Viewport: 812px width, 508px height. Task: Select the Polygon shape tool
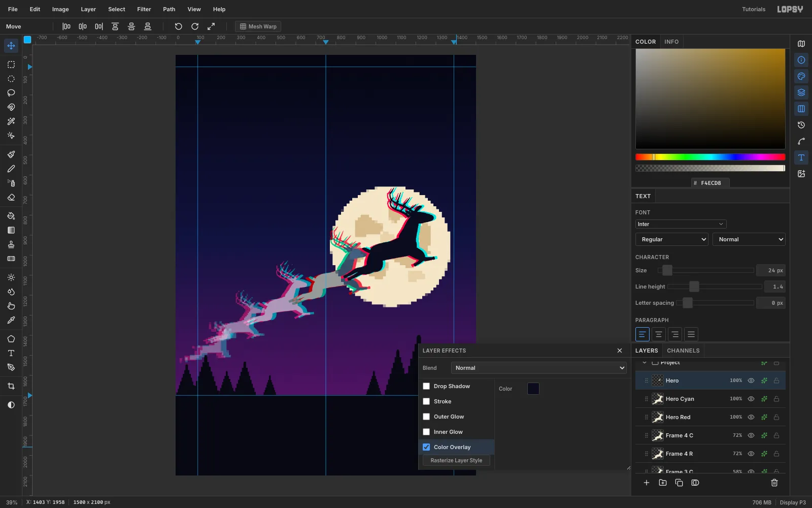pyautogui.click(x=11, y=339)
